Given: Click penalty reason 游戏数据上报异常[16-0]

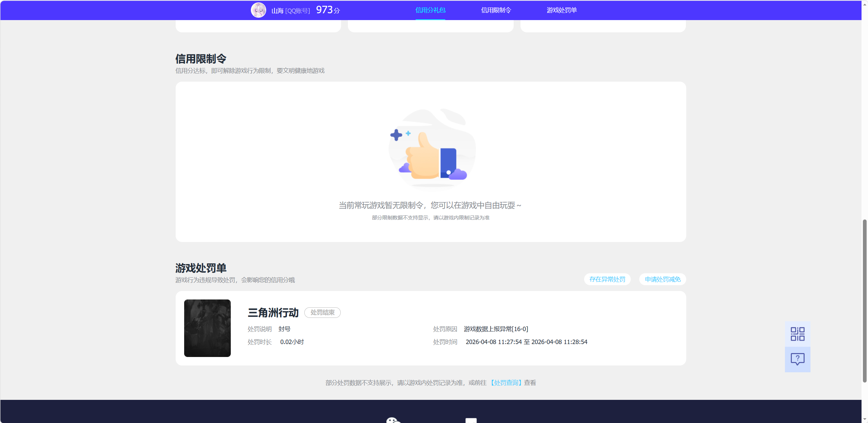Looking at the screenshot, I should [496, 329].
